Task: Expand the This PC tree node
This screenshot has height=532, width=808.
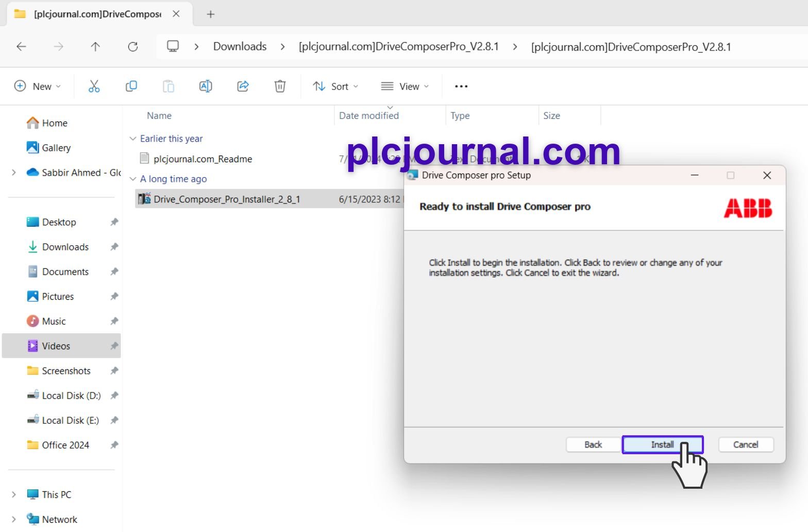Action: (x=14, y=494)
